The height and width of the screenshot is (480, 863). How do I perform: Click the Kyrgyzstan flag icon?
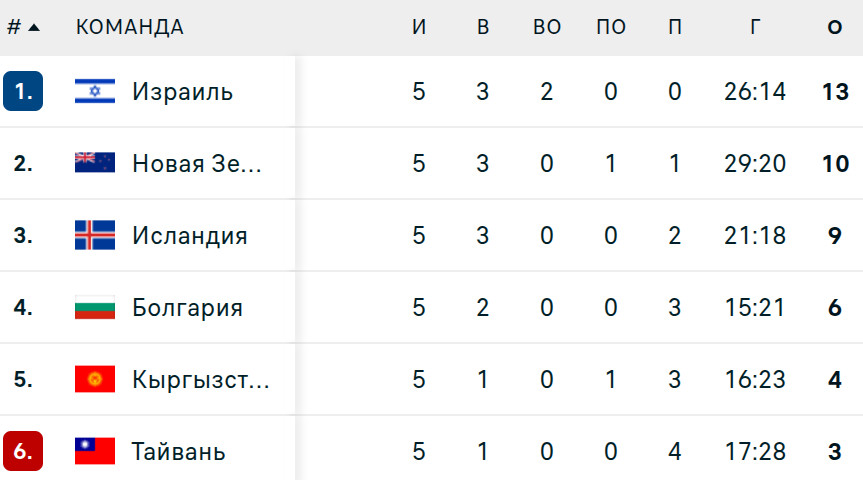95,380
